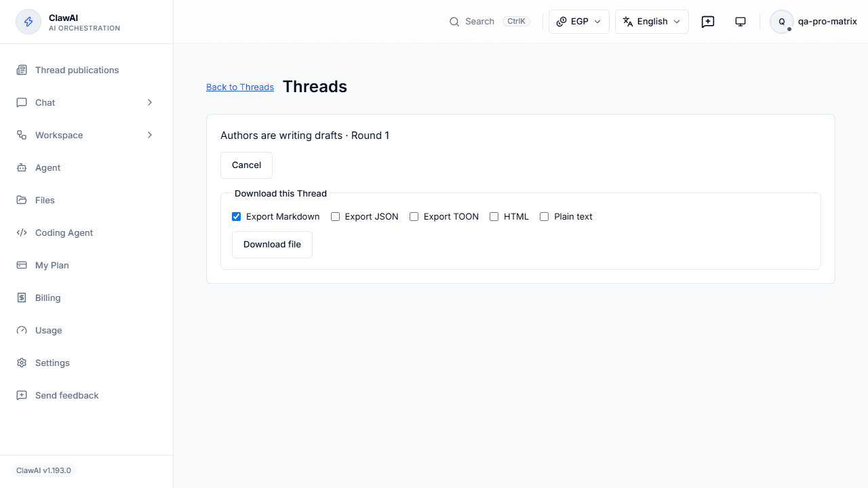Open Thread publications in the sidebar
This screenshot has height=488, width=868.
point(87,70)
